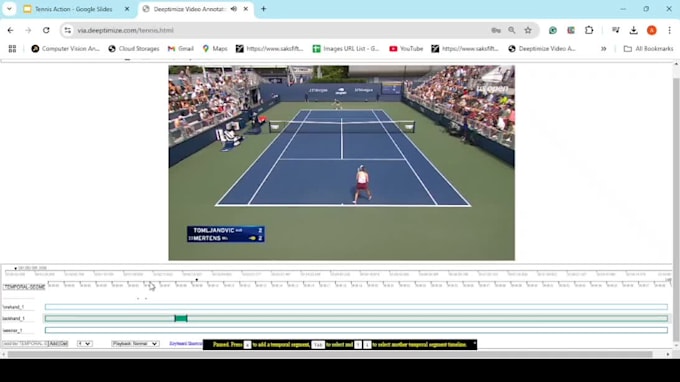The height and width of the screenshot is (382, 680).
Task: View site information icon in address bar
Action: coord(68,30)
